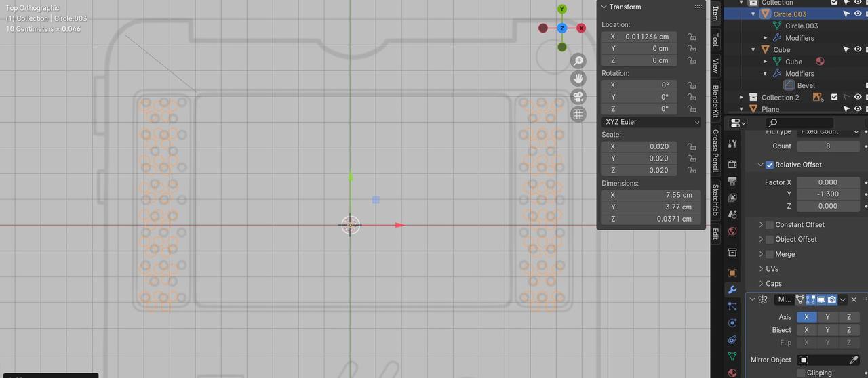Toggle Mirror modifier viewport display icon
Screen dimensions: 868x378
point(821,299)
